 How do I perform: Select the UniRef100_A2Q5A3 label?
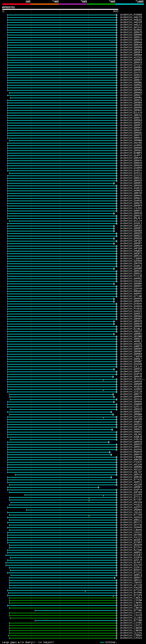[131, 389]
